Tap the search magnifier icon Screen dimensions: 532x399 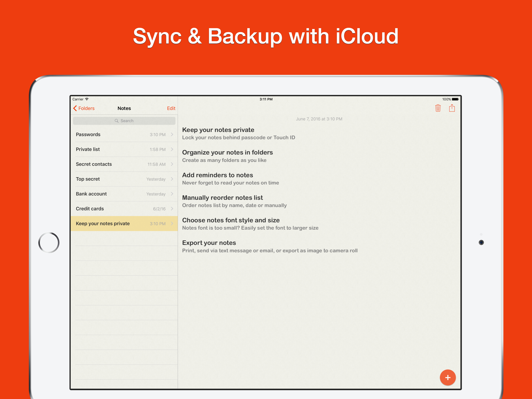point(117,121)
